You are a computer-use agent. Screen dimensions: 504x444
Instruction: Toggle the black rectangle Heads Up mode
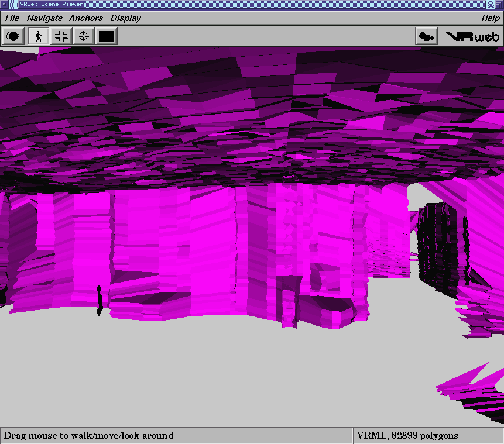(107, 36)
